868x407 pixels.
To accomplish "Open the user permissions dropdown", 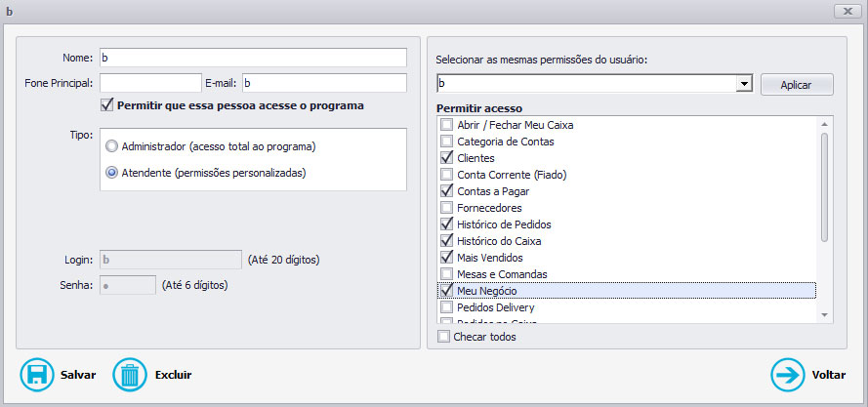I will [745, 84].
